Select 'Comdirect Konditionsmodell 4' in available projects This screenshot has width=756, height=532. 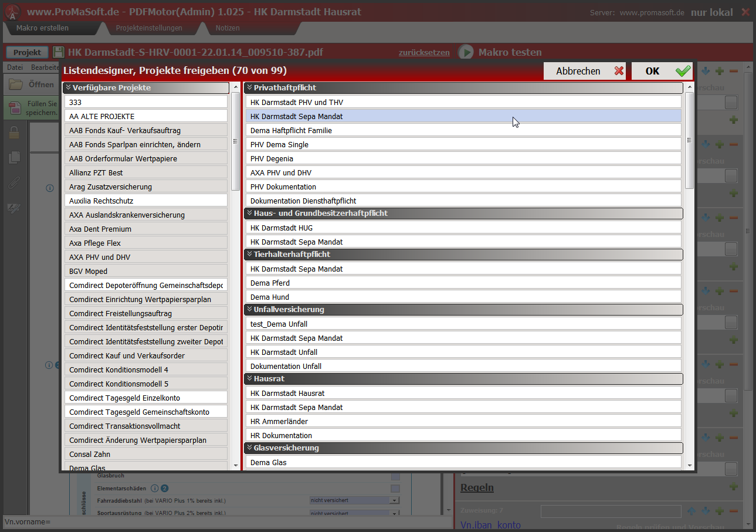coord(146,370)
